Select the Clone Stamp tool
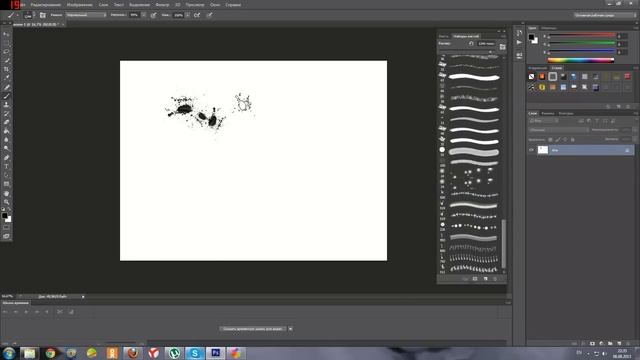Image resolution: width=640 pixels, height=360 pixels. coord(6,105)
